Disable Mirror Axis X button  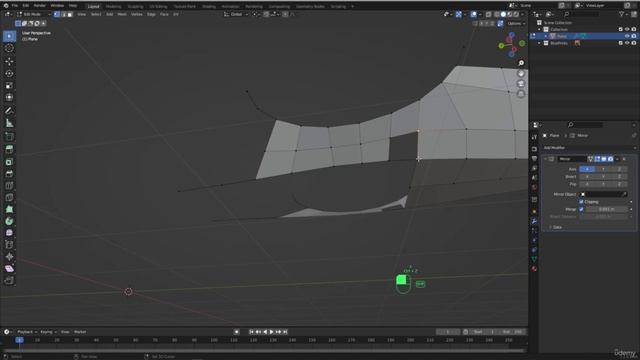pyautogui.click(x=587, y=169)
